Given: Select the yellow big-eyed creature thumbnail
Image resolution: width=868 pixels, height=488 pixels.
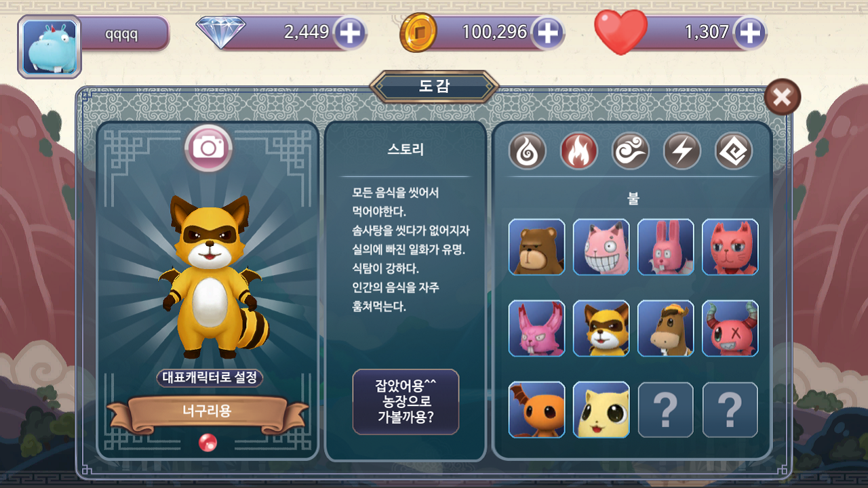Looking at the screenshot, I should pos(601,410).
